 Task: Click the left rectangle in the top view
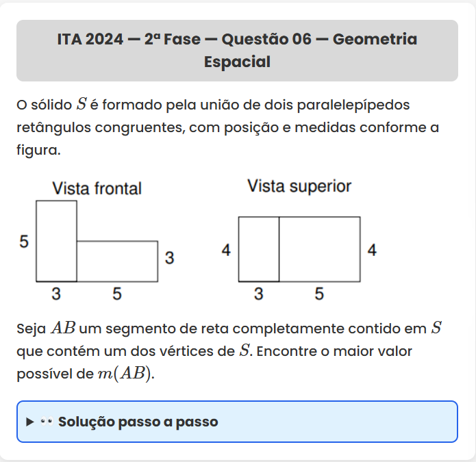tap(259, 249)
